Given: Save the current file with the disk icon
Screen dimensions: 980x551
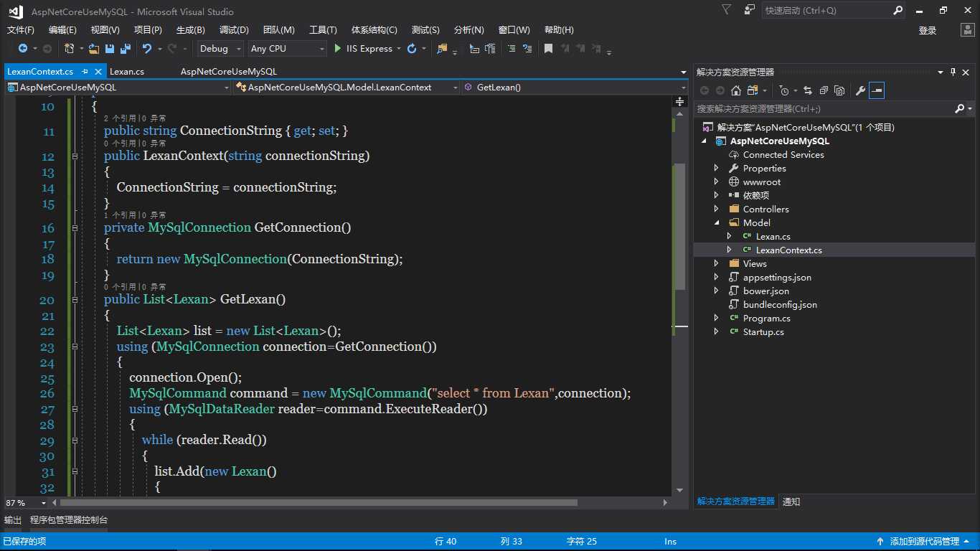Looking at the screenshot, I should (x=110, y=49).
